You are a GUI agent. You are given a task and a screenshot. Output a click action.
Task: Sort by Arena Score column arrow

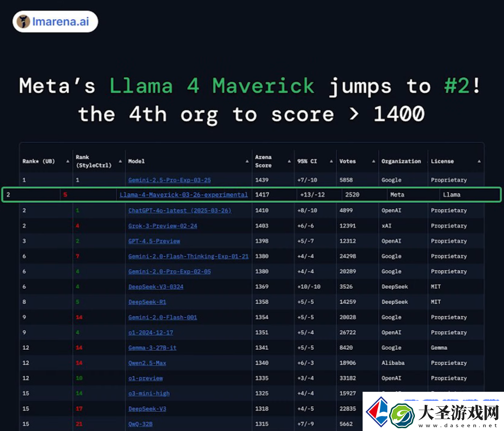click(289, 161)
